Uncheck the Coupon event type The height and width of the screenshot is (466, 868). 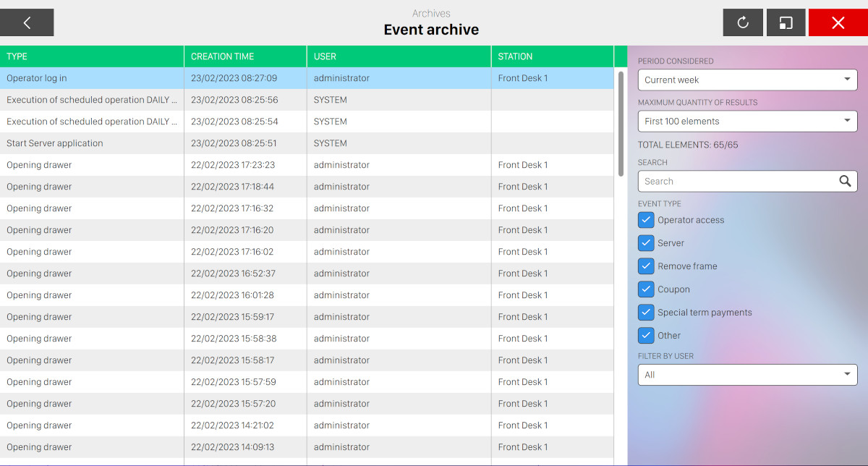(x=646, y=289)
